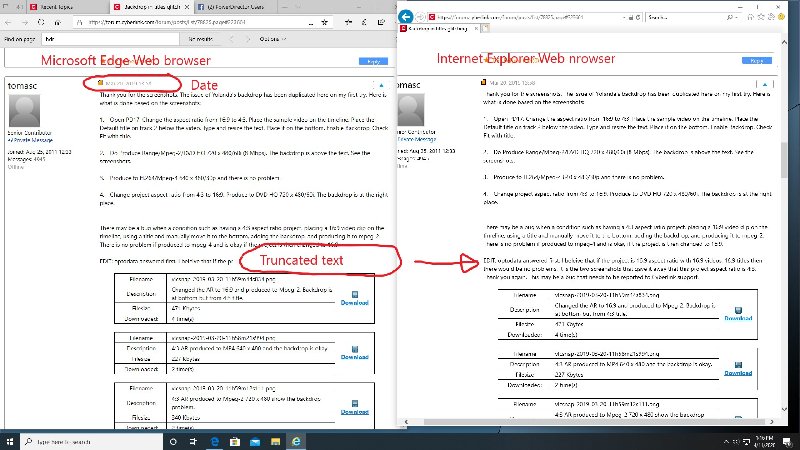Add page to favorites star in Edge
The width and height of the screenshot is (800, 450).
coord(324,22)
